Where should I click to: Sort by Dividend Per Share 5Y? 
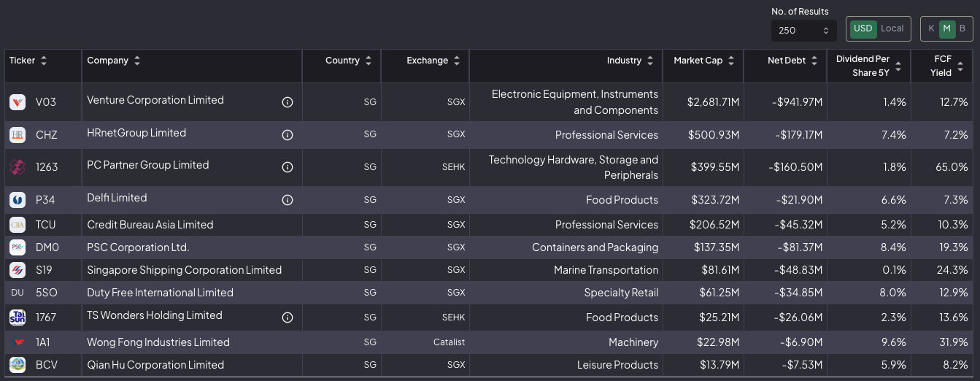[898, 66]
